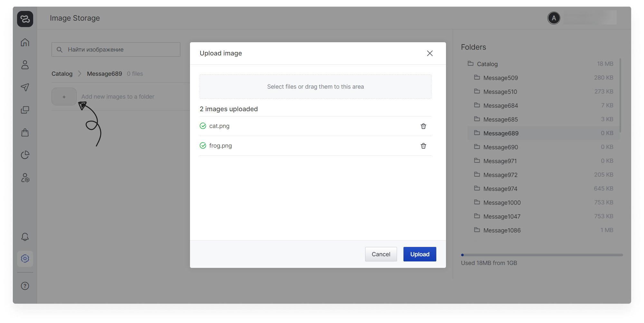Image resolution: width=644 pixels, height=323 pixels.
Task: Open the Message1000 folder
Action: click(x=502, y=202)
